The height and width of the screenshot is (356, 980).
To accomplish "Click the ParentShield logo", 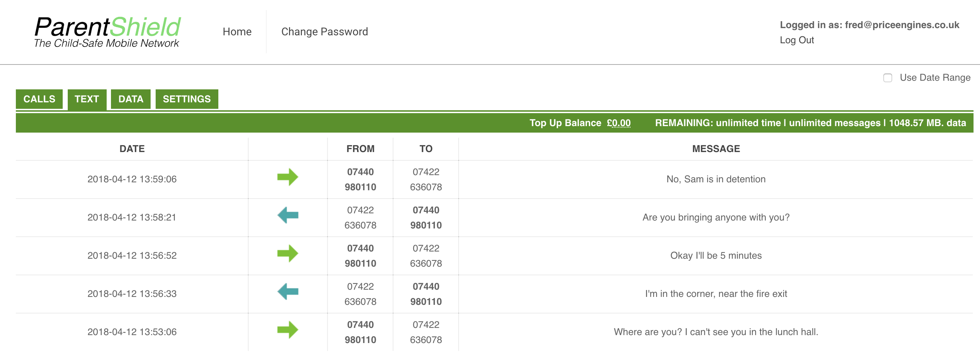I will pos(107,32).
